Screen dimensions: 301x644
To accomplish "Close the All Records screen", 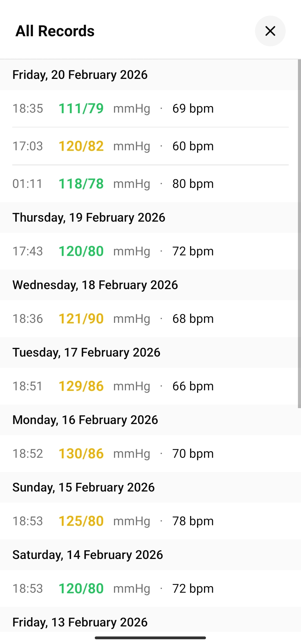I will pyautogui.click(x=270, y=31).
